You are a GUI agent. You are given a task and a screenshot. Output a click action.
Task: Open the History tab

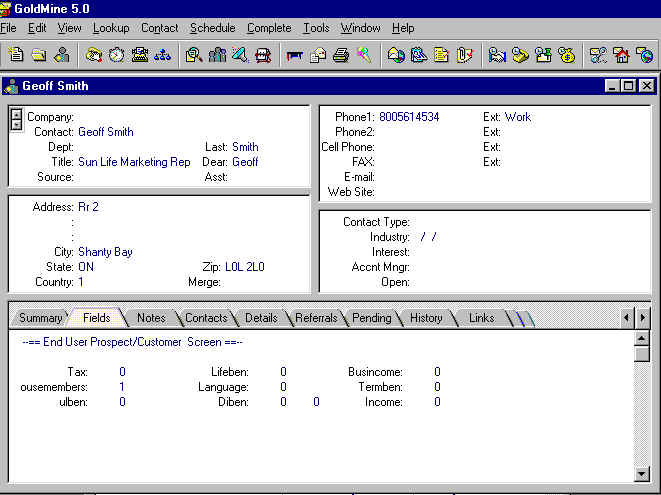tap(426, 318)
